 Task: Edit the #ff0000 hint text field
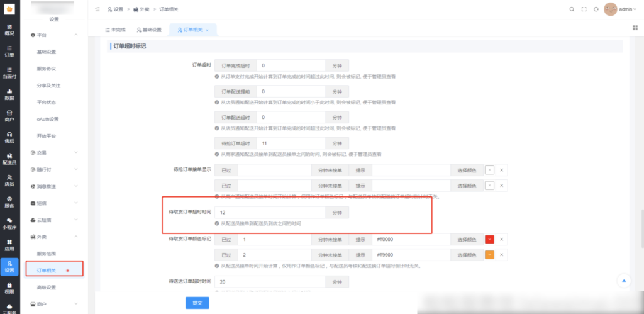click(411, 240)
